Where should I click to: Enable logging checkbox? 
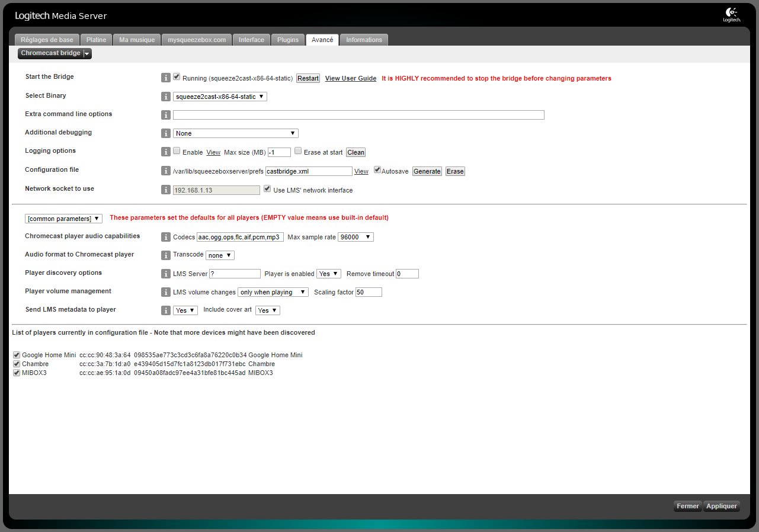click(177, 151)
